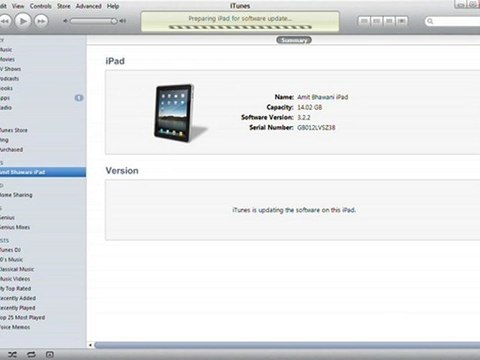Open the Controls menu

tap(41, 6)
